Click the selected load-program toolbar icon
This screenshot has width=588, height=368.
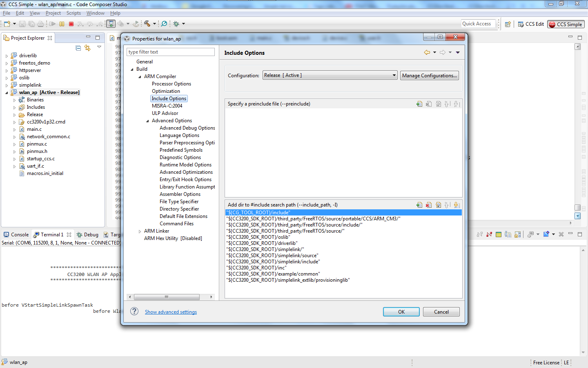coord(111,24)
